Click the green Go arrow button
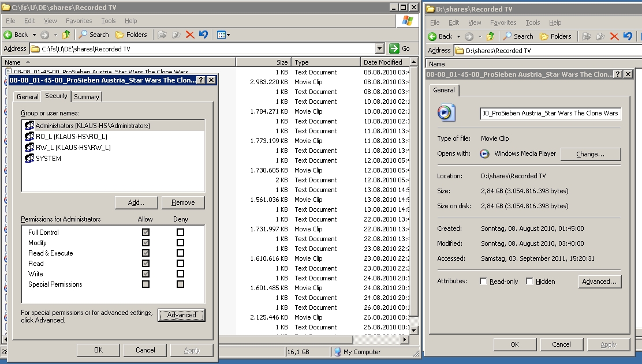The width and height of the screenshot is (642, 364). click(394, 48)
